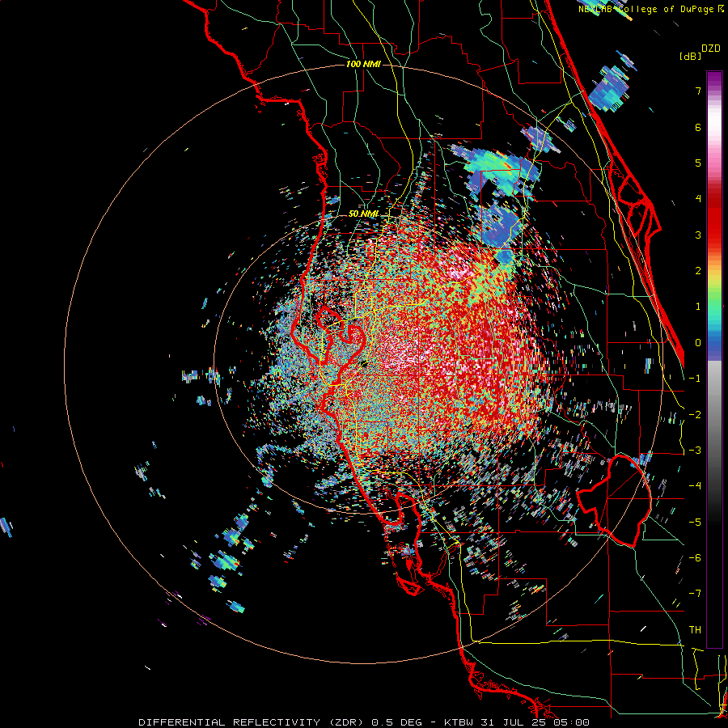
Task: Select the -3 value on the color scale
Action: [695, 451]
